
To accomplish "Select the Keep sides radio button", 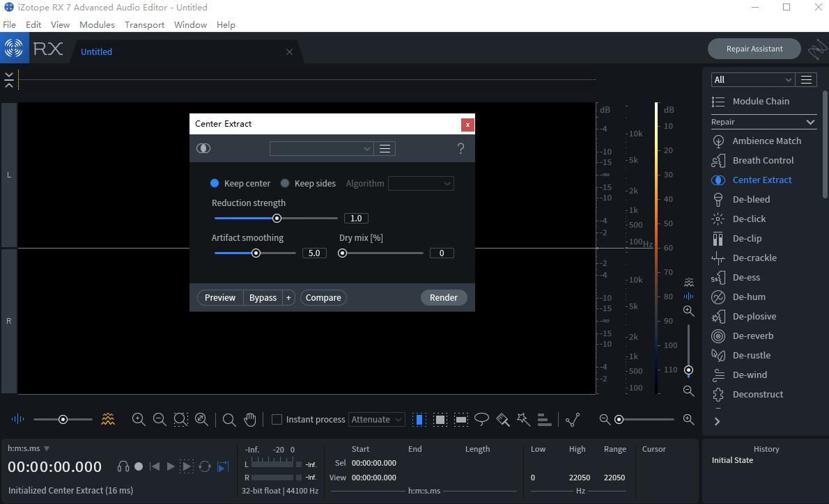I will tap(285, 183).
